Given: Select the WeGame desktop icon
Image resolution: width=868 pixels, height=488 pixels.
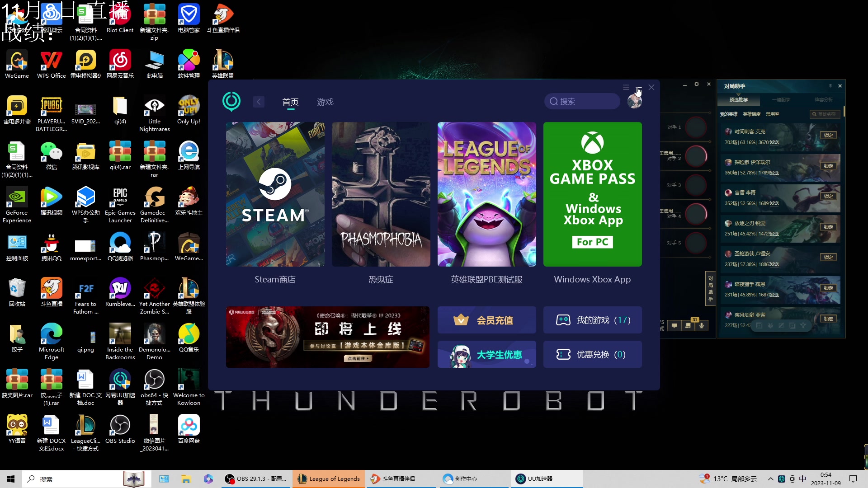Looking at the screenshot, I should [17, 65].
